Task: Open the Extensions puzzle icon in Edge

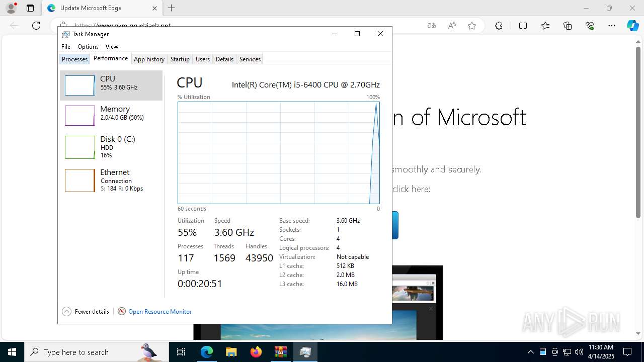Action: tap(499, 26)
